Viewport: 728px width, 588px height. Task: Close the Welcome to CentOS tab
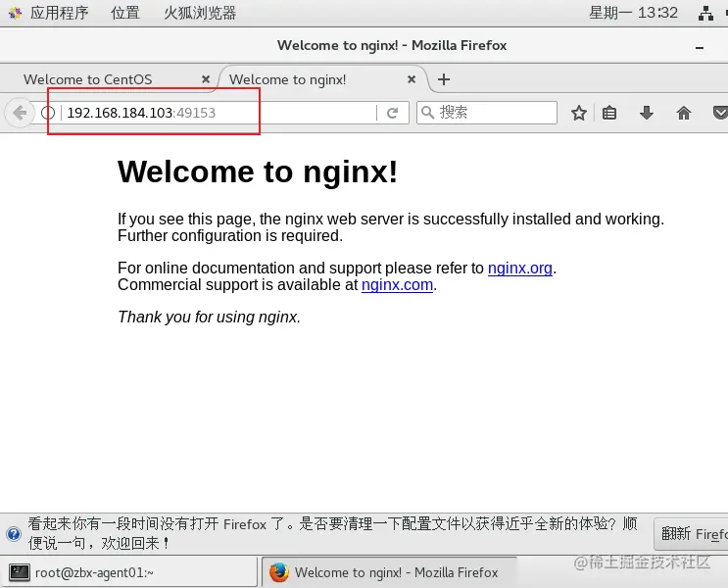click(206, 79)
